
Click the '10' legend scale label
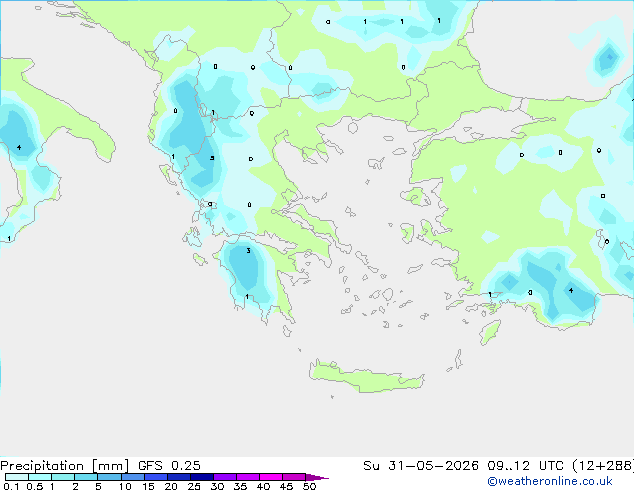[x=125, y=486]
